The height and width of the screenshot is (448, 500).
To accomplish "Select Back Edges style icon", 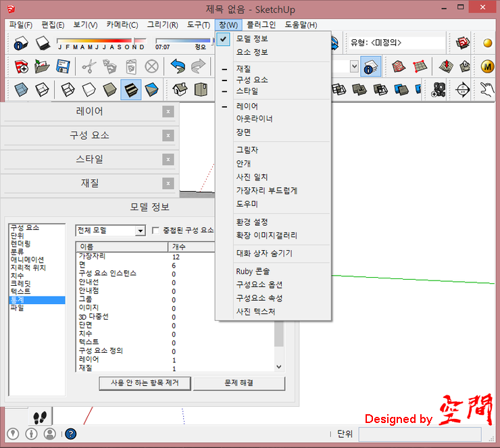I will tap(42, 90).
